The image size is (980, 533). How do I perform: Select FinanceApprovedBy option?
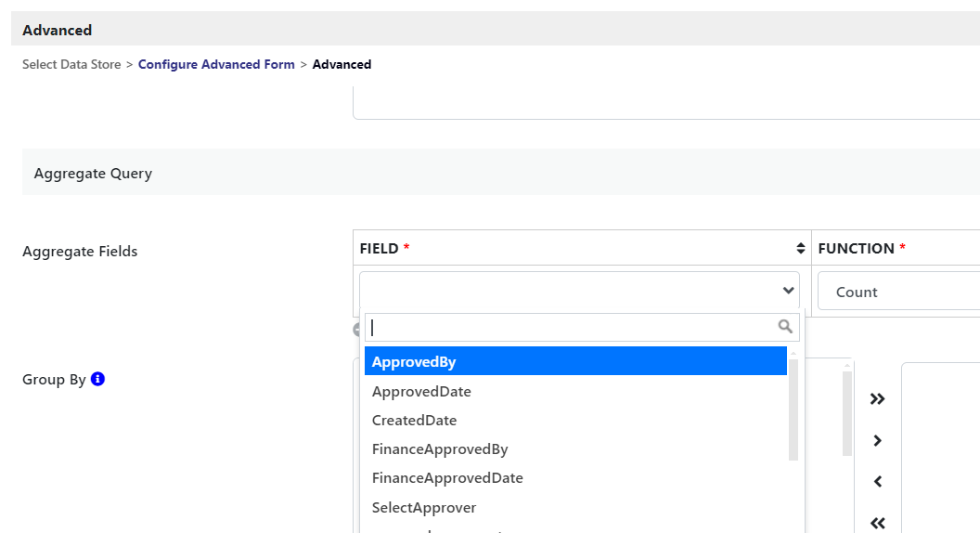click(x=575, y=449)
